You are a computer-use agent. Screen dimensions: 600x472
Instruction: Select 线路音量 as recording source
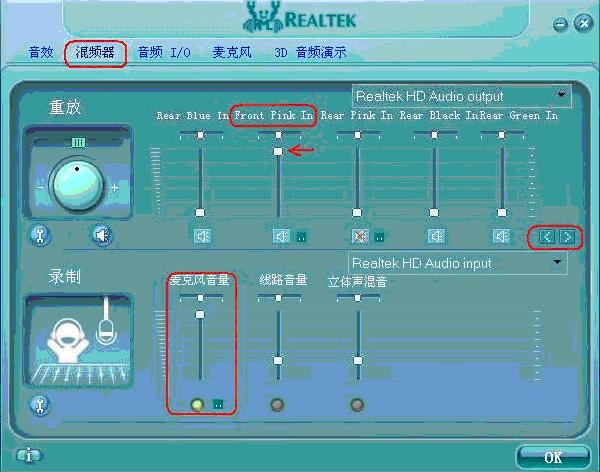[x=277, y=404]
